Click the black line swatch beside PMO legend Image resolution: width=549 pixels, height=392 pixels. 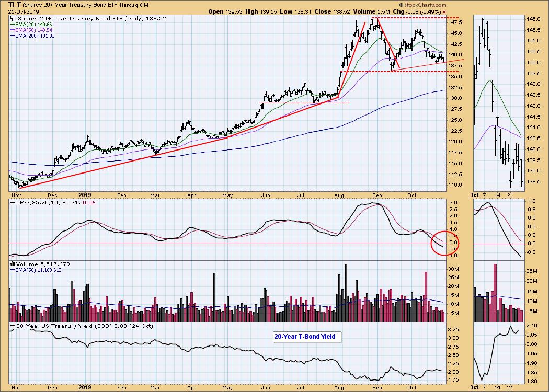(x=12, y=203)
